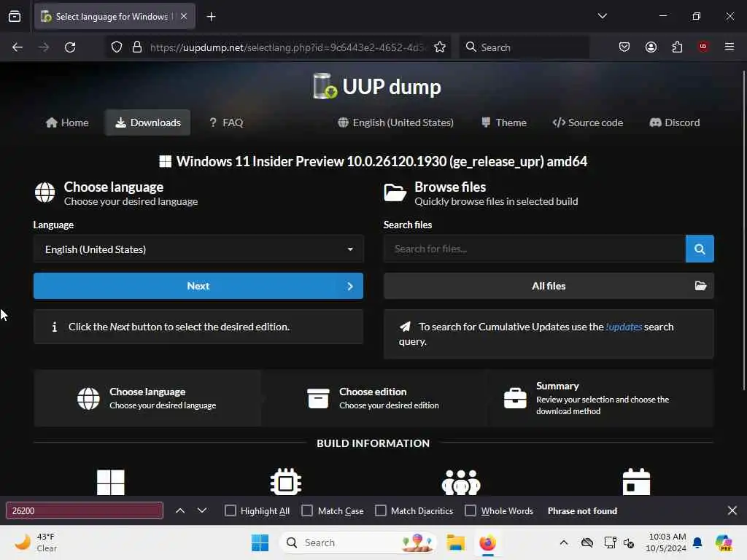Open the notifications bell icon
Viewport: 747px width, 560px height.
697,542
